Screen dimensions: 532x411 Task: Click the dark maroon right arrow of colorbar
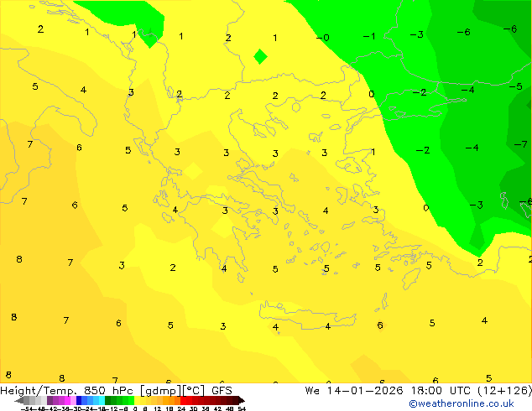pos(242,400)
